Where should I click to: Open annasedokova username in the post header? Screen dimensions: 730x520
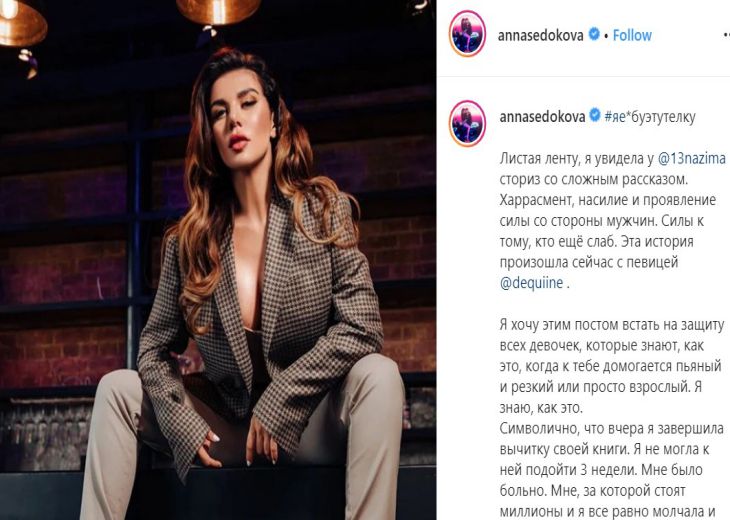click(541, 35)
